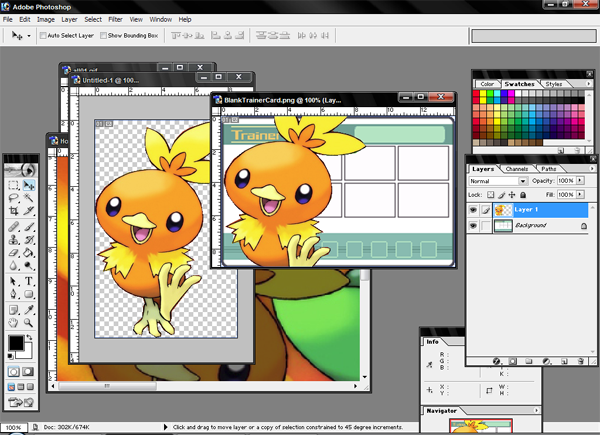600x435 pixels.
Task: Select the History Brush tool
Action: (29, 240)
